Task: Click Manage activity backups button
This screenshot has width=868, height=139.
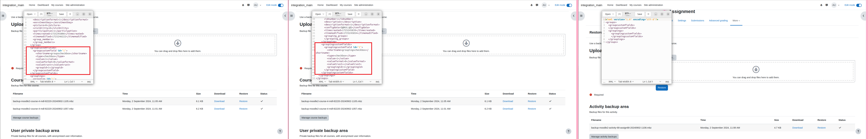Action: pyautogui.click(x=604, y=137)
